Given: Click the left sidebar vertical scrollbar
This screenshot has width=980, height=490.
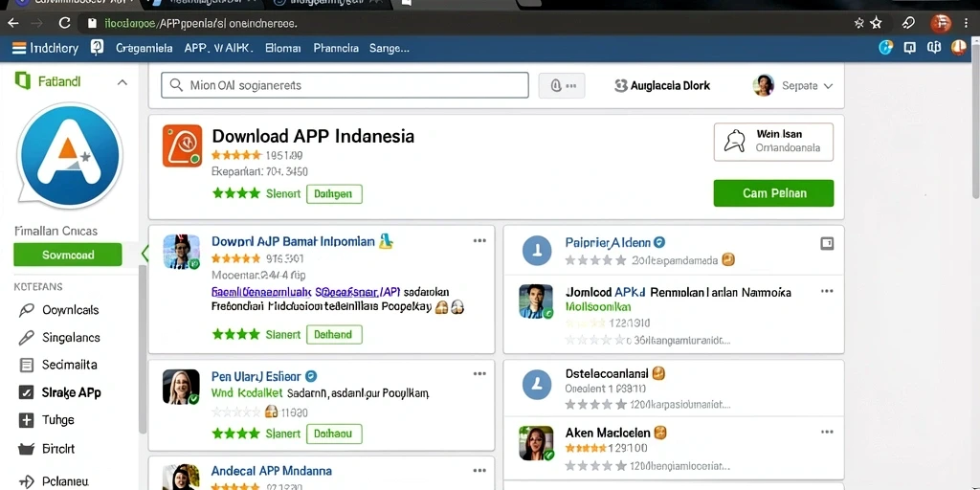Looking at the screenshot, I should tap(143, 350).
